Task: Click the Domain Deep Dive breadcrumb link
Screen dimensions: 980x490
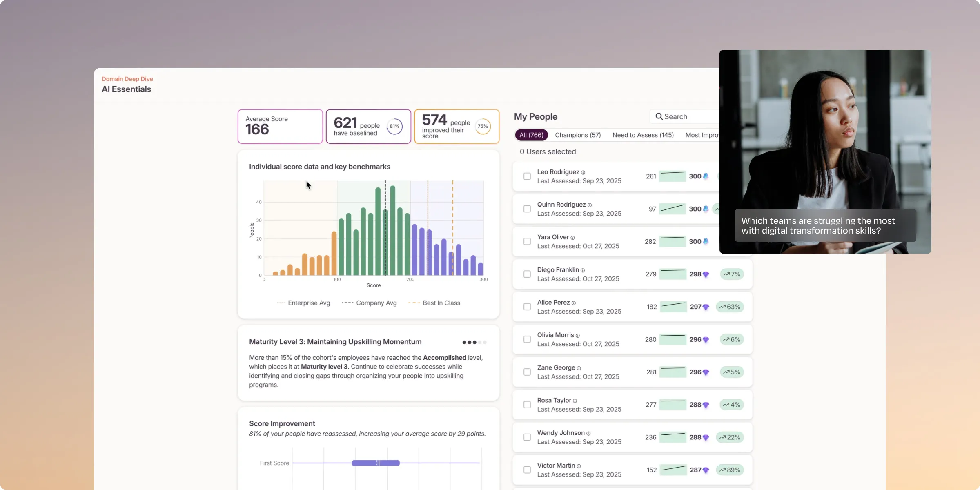Action: click(x=127, y=79)
